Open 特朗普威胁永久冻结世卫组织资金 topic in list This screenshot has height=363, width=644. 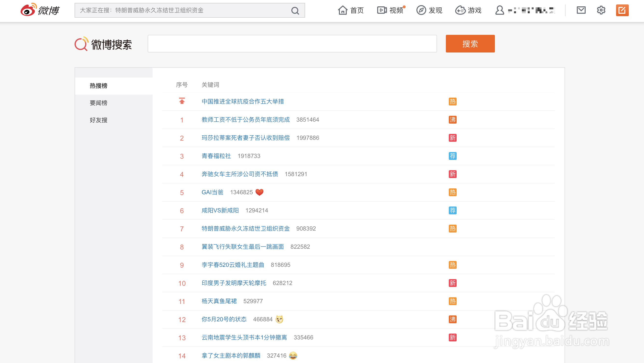coord(245,229)
